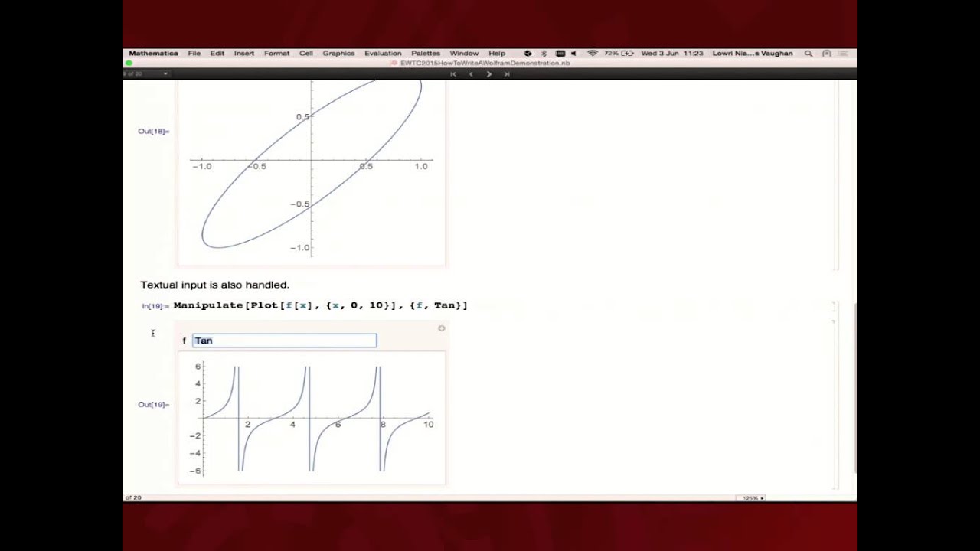Click the green window zoom button
Viewport: 980px width, 551px height.
(x=129, y=64)
